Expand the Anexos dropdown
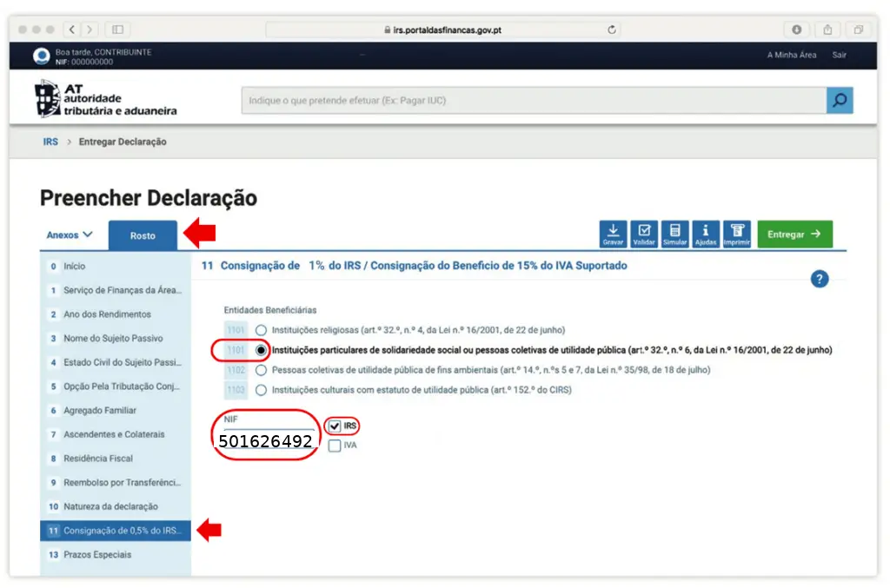This screenshot has width=890, height=588. pos(70,234)
